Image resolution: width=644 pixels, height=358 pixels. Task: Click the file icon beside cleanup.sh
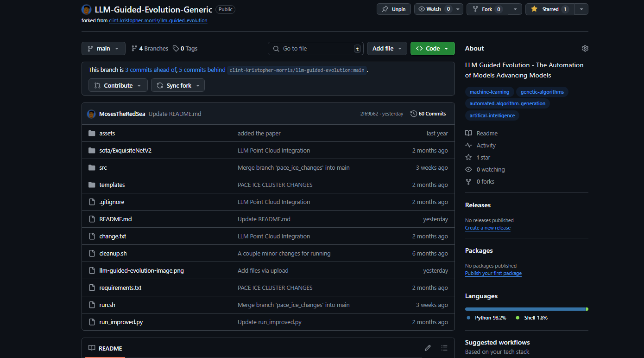pos(91,253)
